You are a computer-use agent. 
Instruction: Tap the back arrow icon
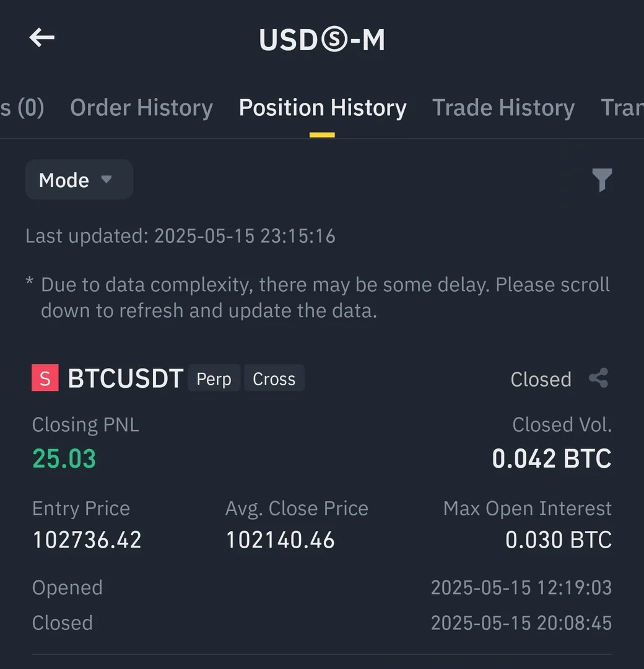pos(42,38)
